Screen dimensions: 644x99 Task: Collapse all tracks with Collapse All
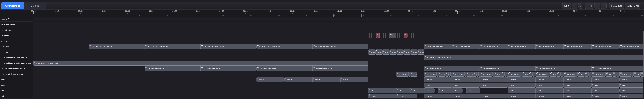tap(633, 6)
